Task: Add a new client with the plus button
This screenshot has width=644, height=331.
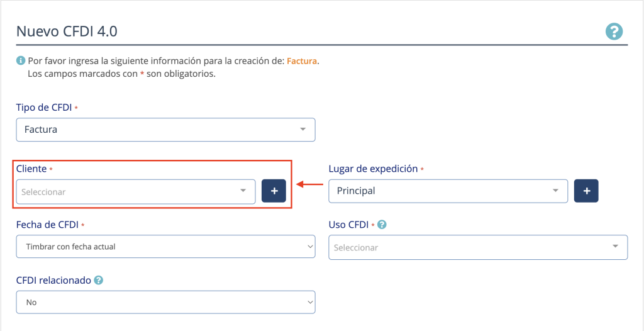Action: click(274, 191)
